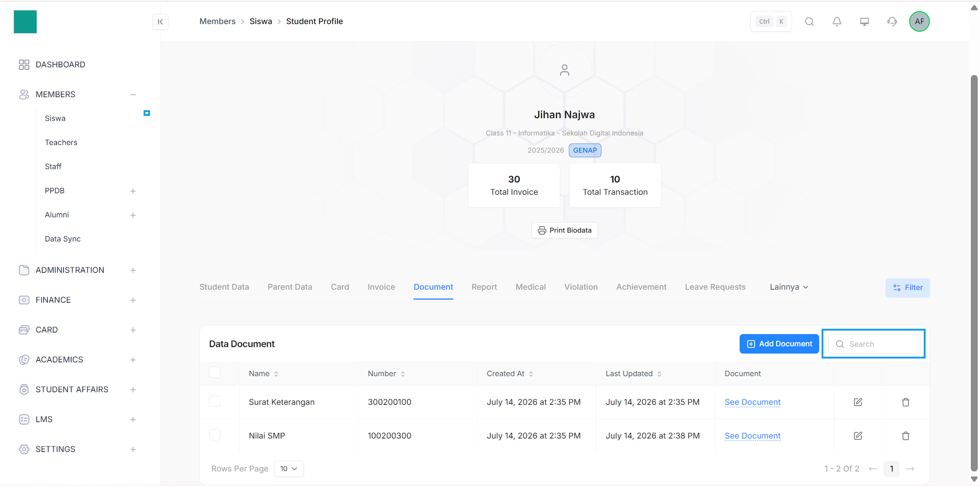Expand the Academics section
Screen dimensions: 980x486
click(x=133, y=360)
